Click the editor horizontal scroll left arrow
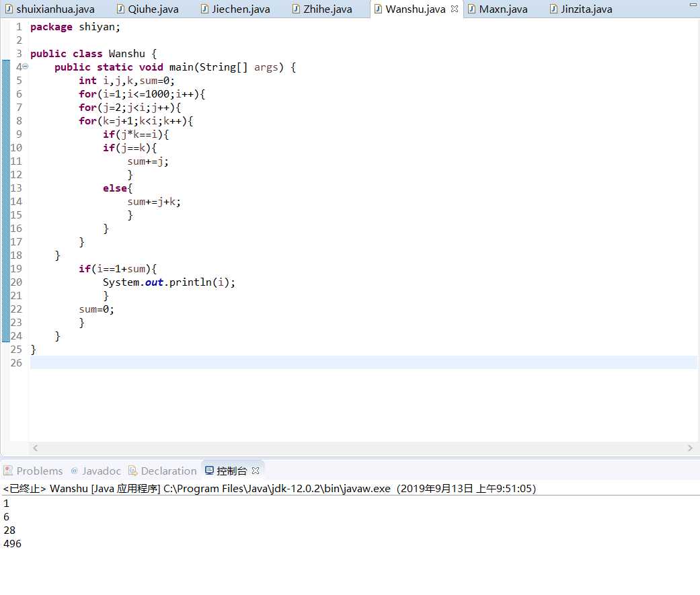Image resolution: width=700 pixels, height=595 pixels. pyautogui.click(x=35, y=448)
